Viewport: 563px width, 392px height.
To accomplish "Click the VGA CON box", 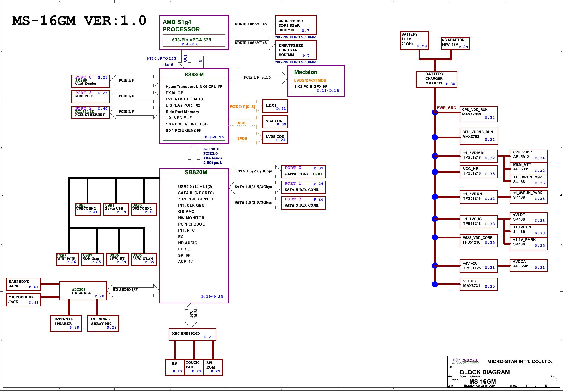I will [275, 122].
